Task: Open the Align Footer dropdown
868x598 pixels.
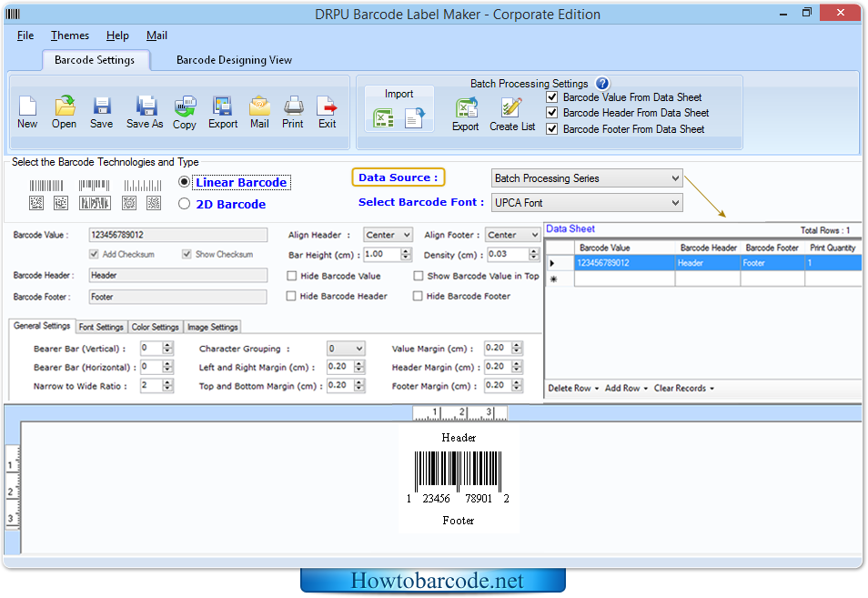Action: click(x=512, y=235)
